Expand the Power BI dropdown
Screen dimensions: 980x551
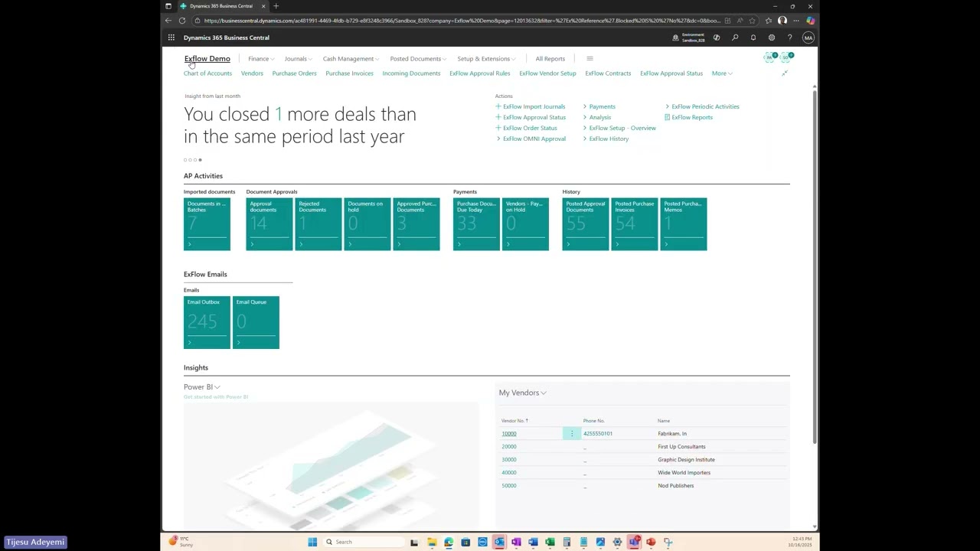[201, 387]
